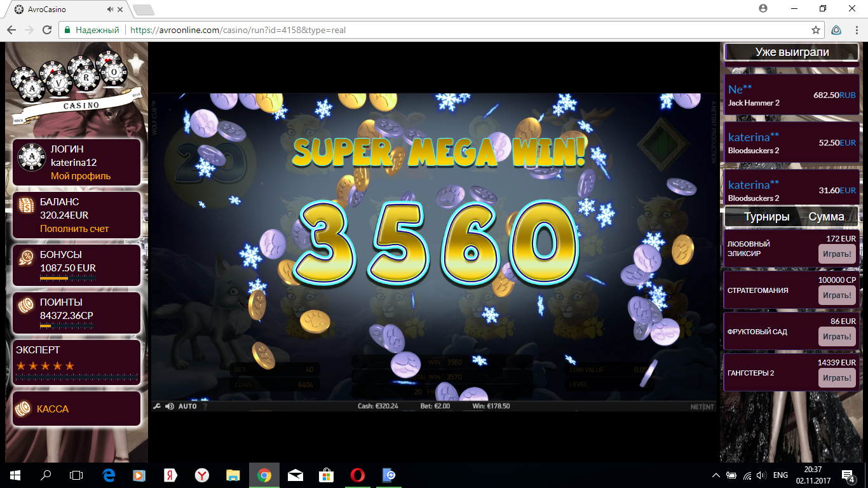Open the Bloodsuckers 2 52.50 EUR entry

tap(792, 142)
